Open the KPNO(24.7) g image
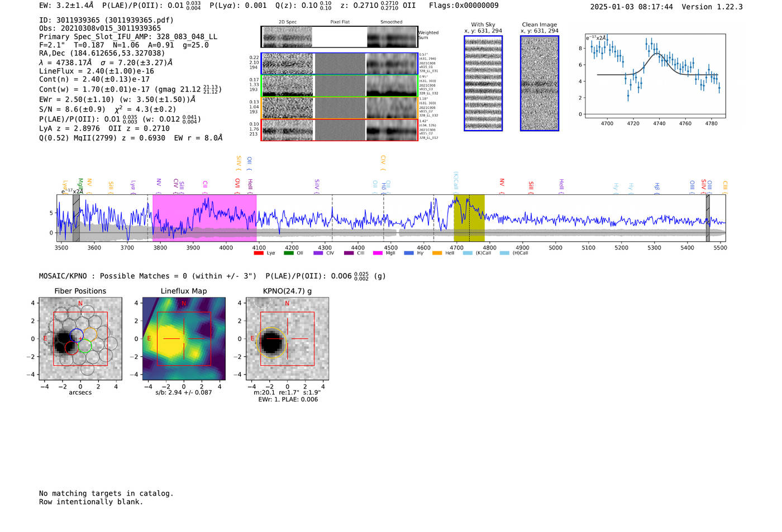Viewport: 782px width, 532px height. point(287,339)
